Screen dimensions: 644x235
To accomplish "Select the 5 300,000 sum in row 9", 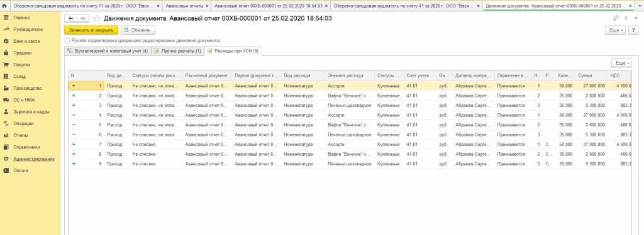I will [x=591, y=164].
